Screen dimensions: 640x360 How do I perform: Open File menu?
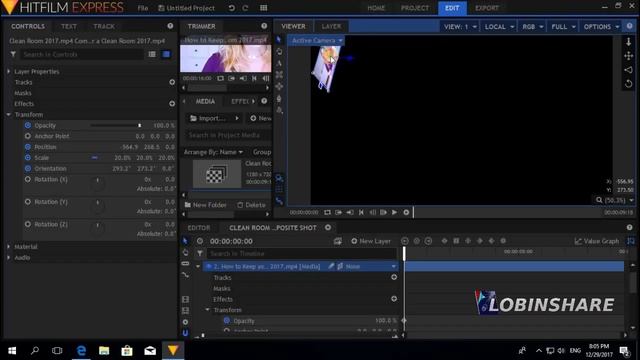click(142, 8)
